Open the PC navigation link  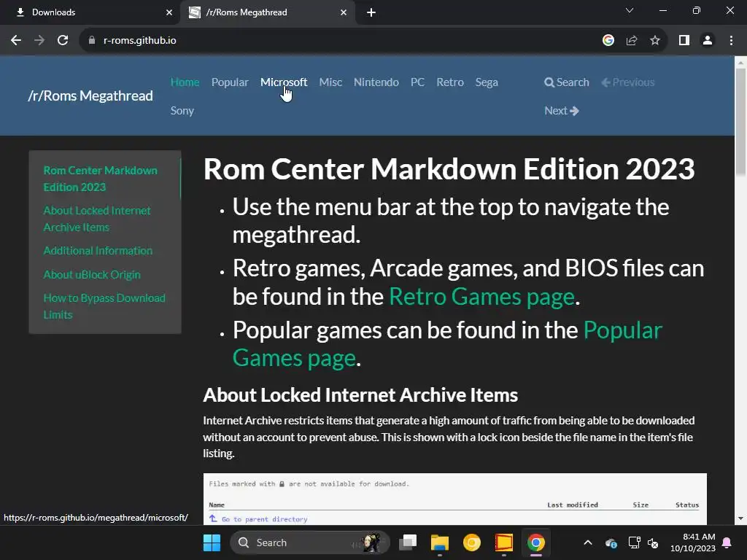pos(417,82)
